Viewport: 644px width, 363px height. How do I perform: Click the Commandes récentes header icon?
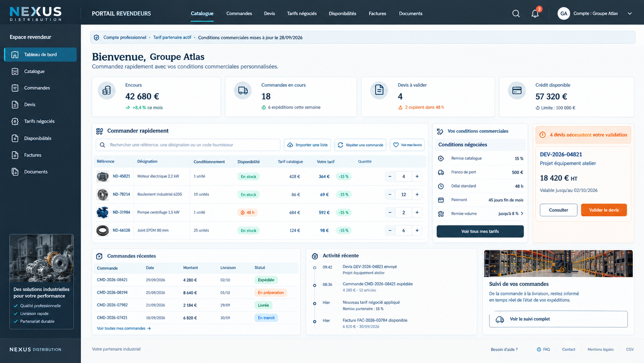click(99, 256)
